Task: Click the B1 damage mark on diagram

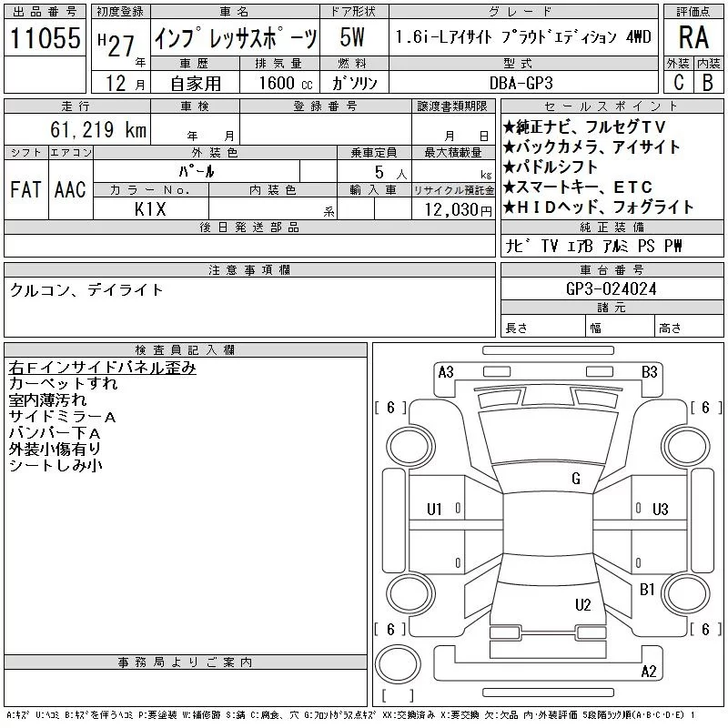Action: tap(647, 589)
